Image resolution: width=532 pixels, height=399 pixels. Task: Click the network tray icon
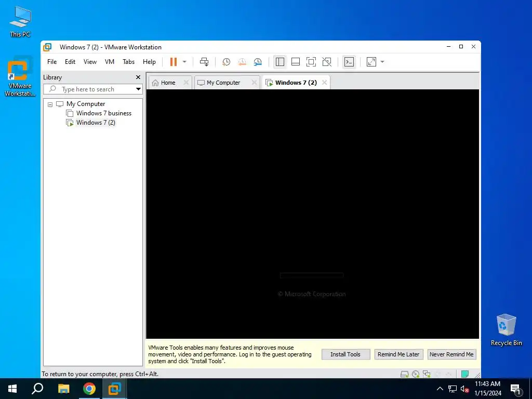coord(453,389)
